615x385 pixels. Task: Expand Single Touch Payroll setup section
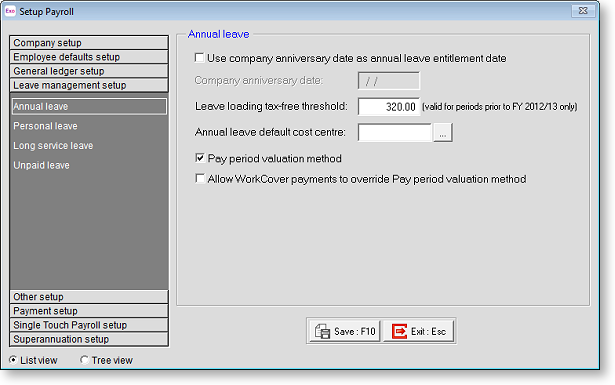[x=89, y=325]
